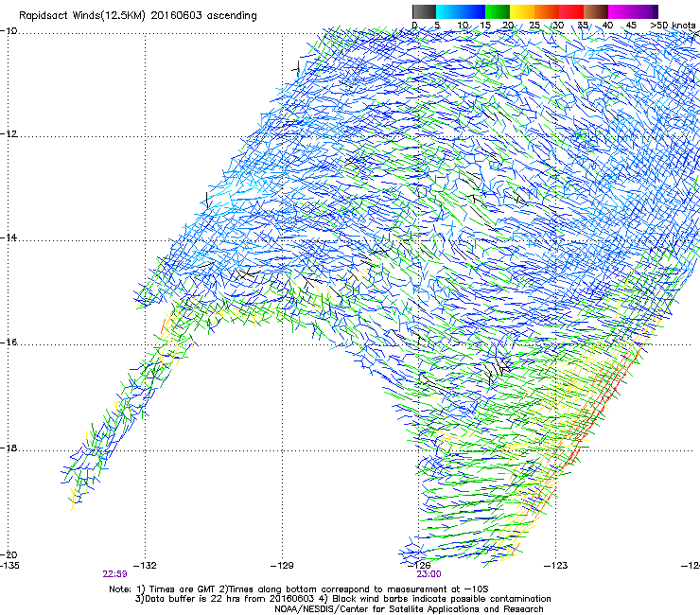Viewport: 700px width, 615px height.
Task: Click the gray 0-5 knots legend segment
Action: point(424,12)
